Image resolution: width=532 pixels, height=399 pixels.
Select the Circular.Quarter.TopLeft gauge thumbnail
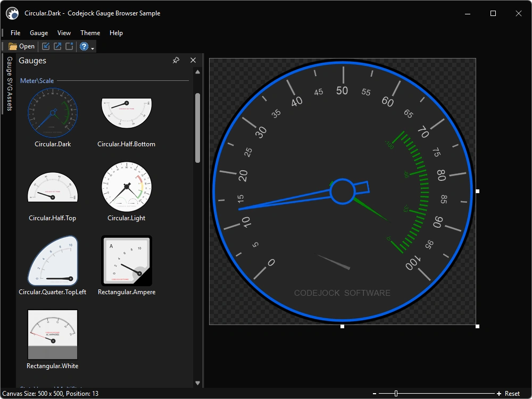coord(53,261)
